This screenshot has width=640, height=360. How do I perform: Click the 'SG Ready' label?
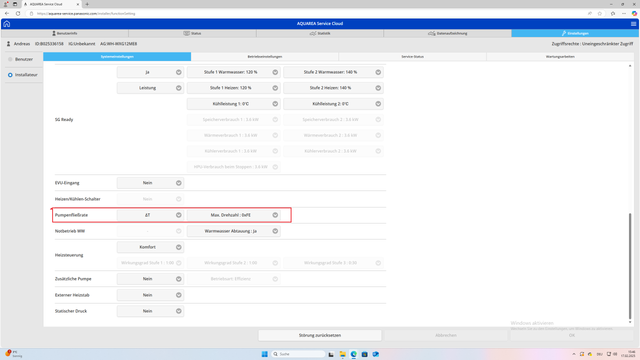click(64, 120)
